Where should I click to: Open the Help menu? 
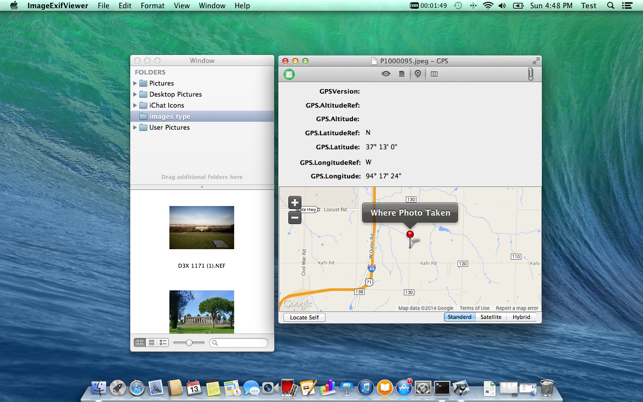click(242, 6)
